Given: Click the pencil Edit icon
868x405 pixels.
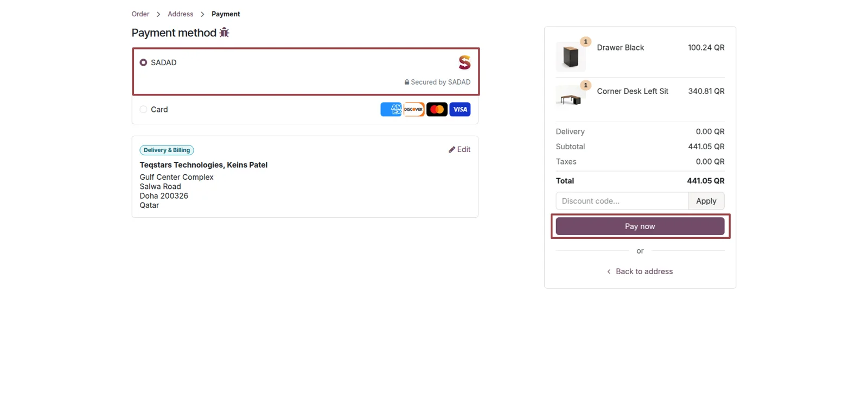Looking at the screenshot, I should tap(452, 149).
